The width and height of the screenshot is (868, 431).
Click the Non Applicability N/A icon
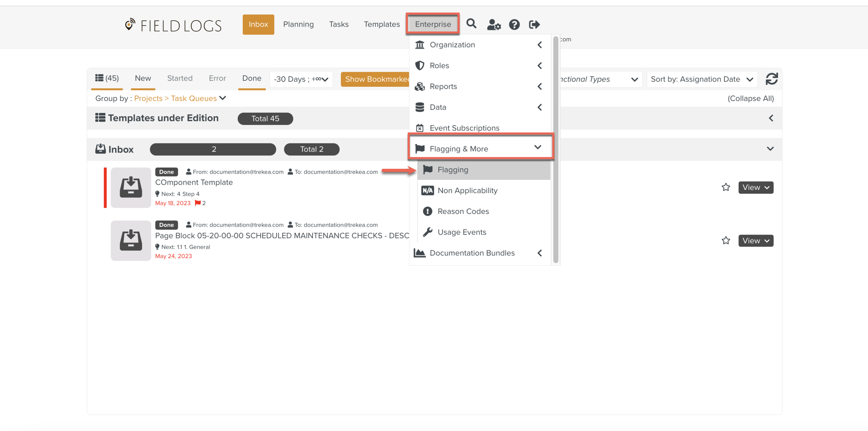point(427,191)
